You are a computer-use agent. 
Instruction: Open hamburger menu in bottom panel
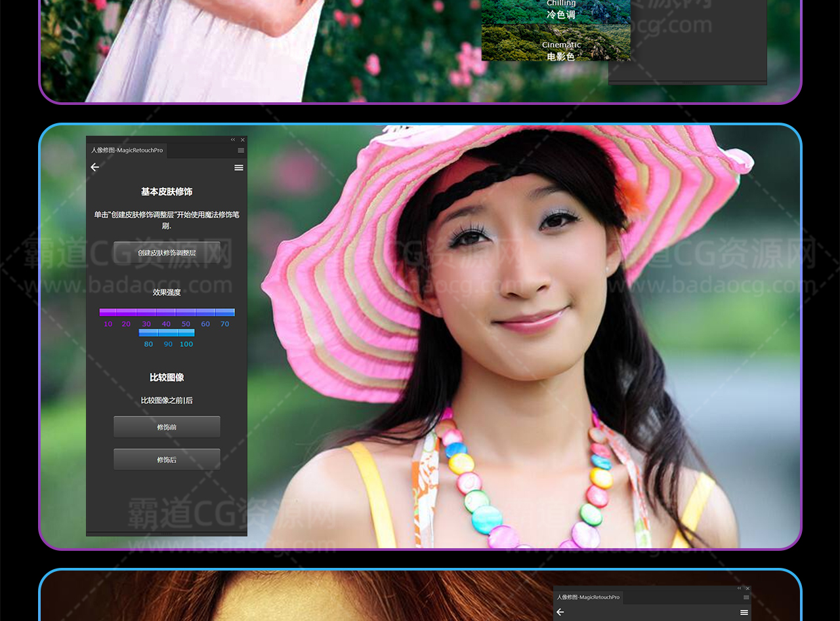(744, 612)
